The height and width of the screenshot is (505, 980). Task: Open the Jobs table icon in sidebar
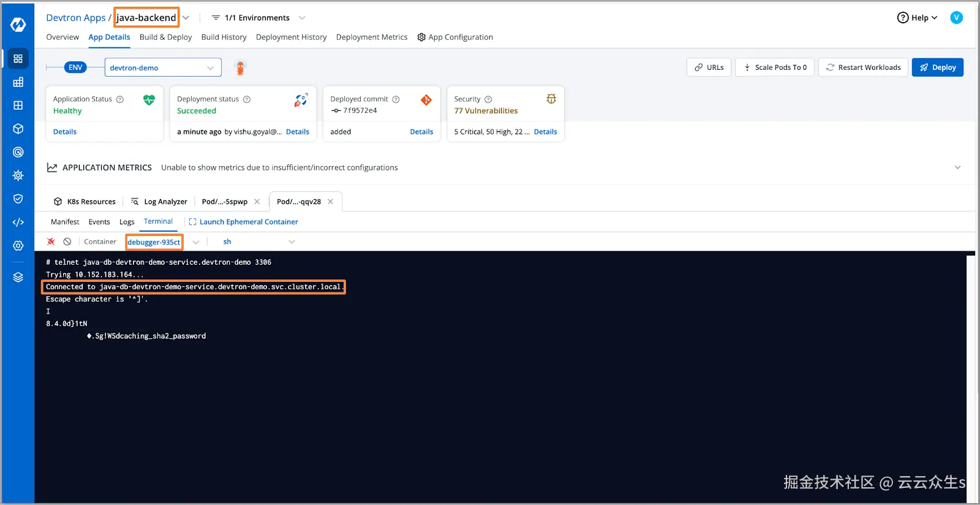[x=18, y=82]
